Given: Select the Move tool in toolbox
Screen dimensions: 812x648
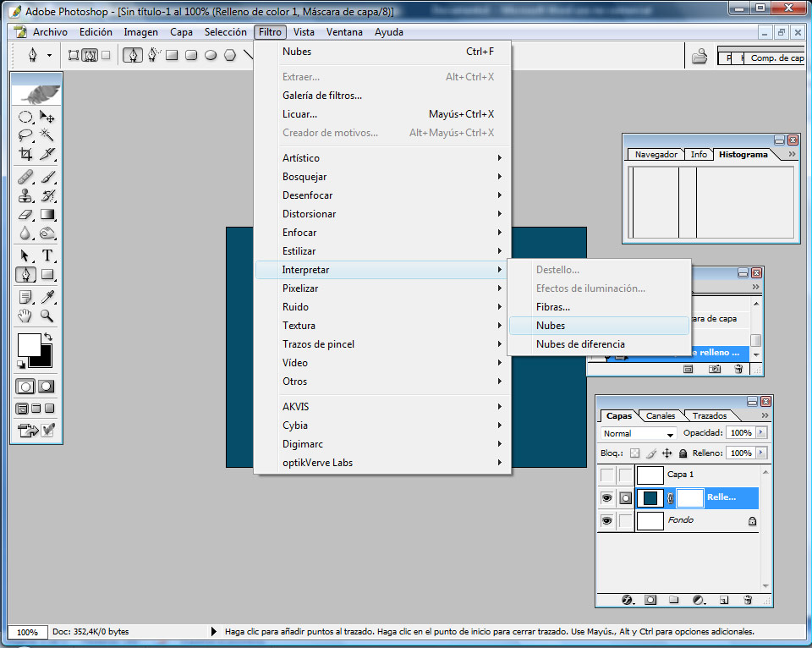Looking at the screenshot, I should coord(47,117).
